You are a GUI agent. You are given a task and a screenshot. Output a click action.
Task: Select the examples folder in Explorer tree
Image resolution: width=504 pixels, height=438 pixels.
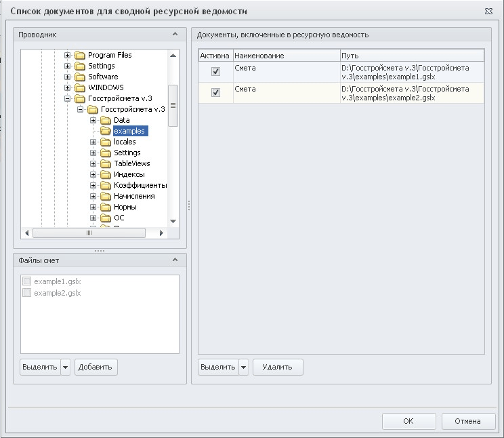coord(129,131)
